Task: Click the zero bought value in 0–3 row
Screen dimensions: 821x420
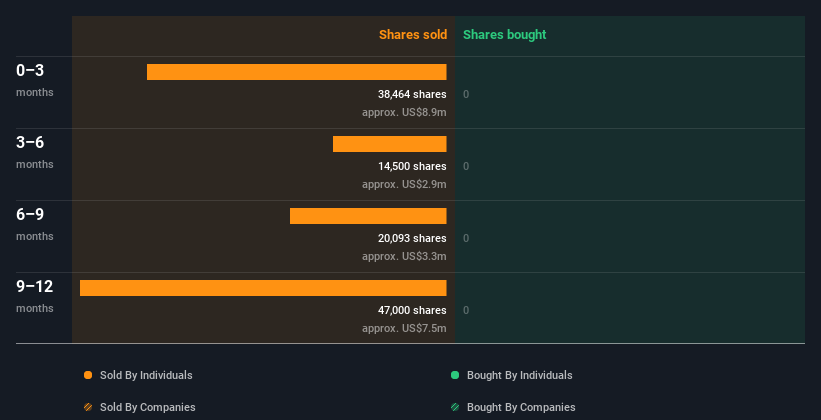Action: pyautogui.click(x=466, y=94)
